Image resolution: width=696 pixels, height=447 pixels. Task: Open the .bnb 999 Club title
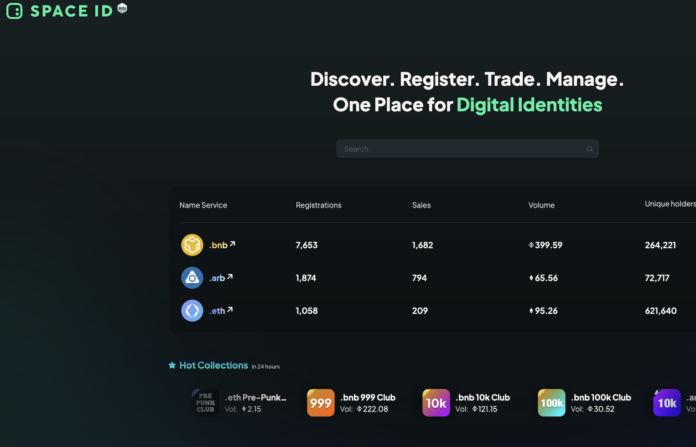(x=368, y=397)
